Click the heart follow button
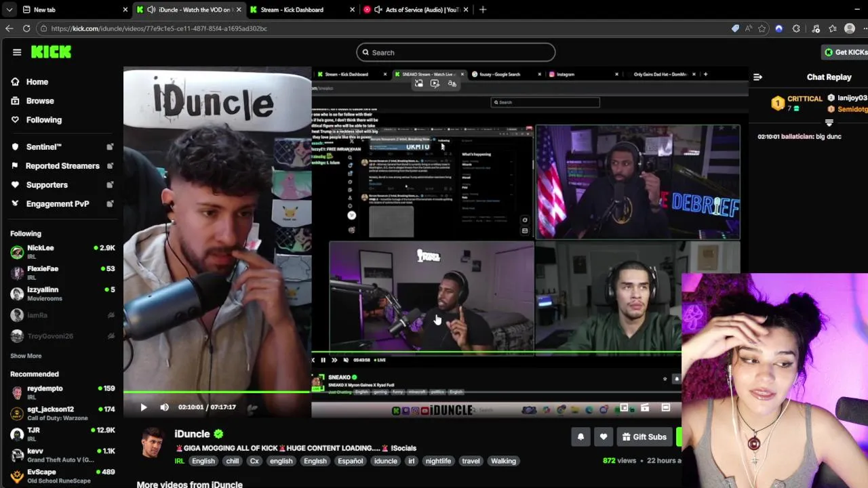The image size is (868, 488). [604, 437]
